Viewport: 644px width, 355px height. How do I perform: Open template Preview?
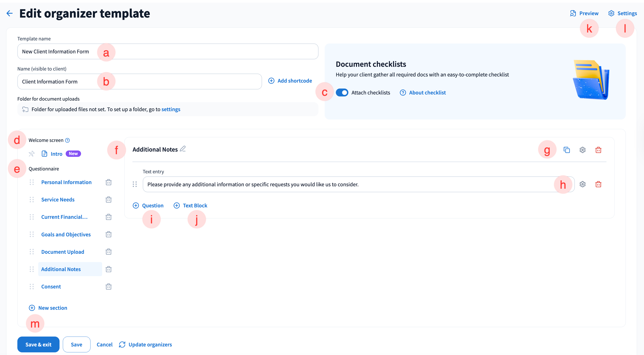[584, 13]
